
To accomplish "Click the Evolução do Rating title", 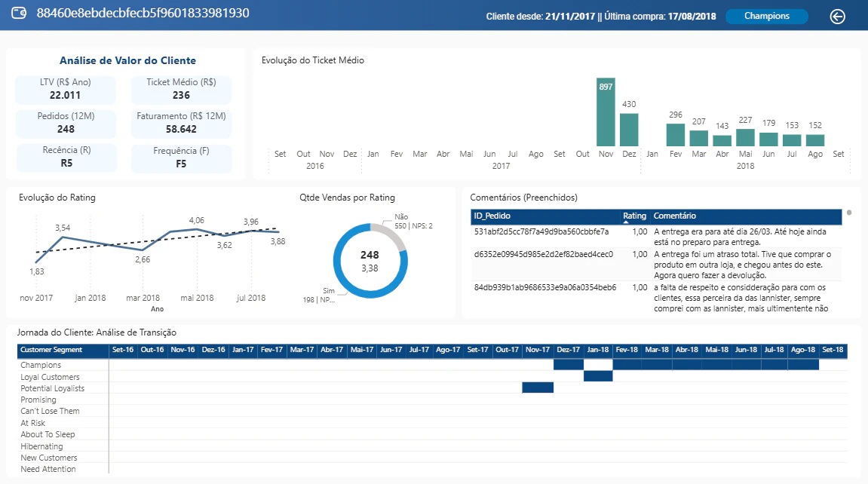I will coord(57,198).
